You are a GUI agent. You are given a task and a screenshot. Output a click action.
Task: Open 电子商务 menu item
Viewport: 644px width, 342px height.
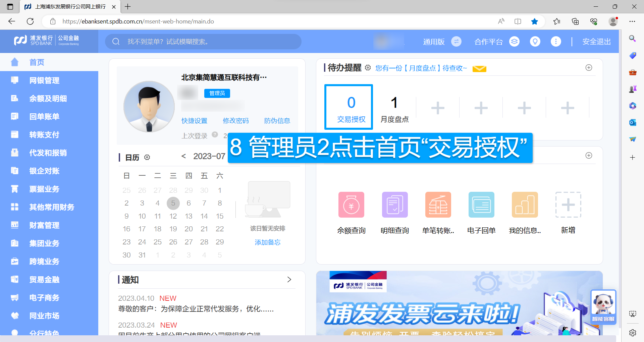point(49,298)
